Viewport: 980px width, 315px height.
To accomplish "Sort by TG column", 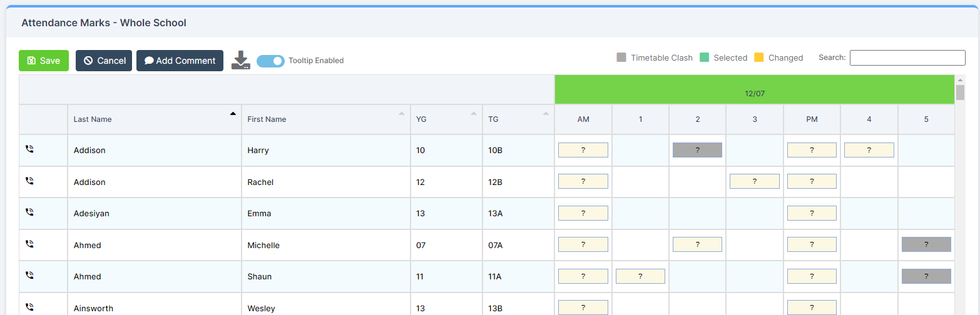I will pyautogui.click(x=518, y=119).
